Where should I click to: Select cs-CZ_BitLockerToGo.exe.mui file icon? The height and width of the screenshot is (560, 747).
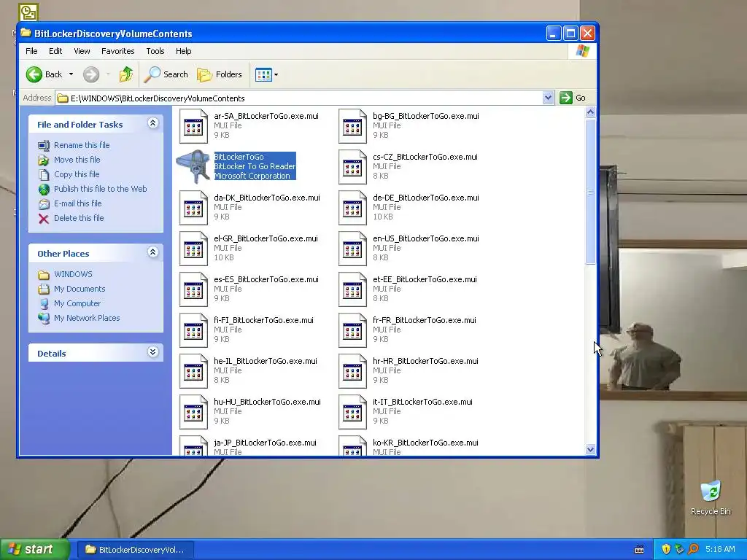[x=352, y=167]
